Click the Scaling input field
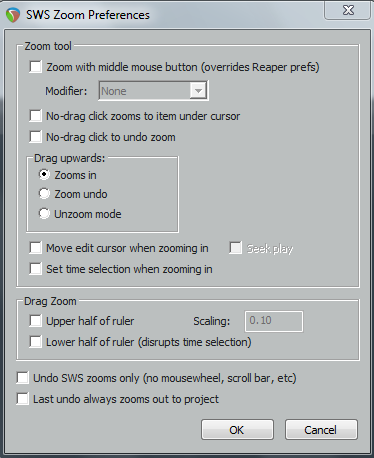 [274, 321]
